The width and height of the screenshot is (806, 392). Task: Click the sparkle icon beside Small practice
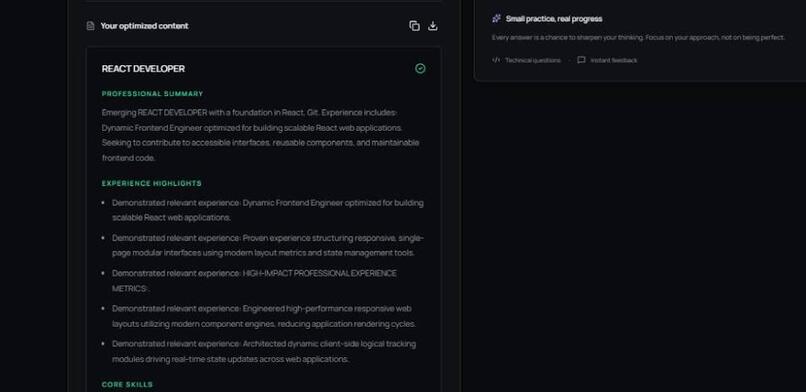tap(497, 18)
